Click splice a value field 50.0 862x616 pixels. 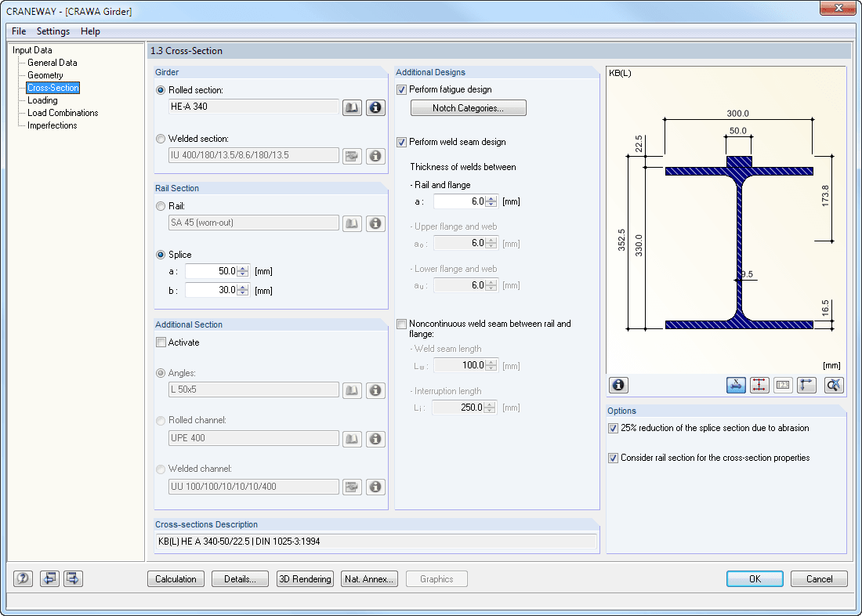click(x=212, y=271)
